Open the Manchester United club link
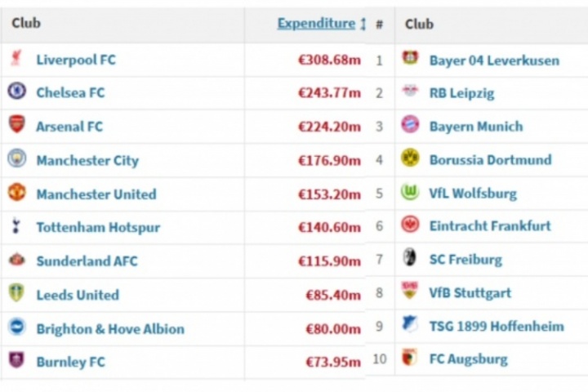Screen dimensions: 588x392 [96, 194]
